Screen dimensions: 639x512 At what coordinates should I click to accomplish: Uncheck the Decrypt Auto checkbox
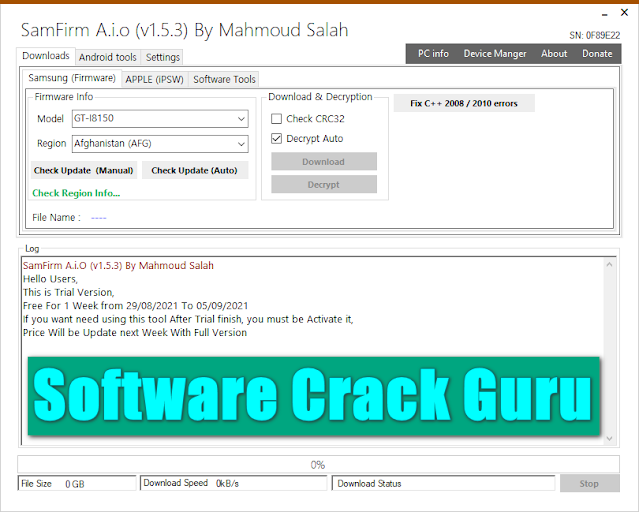click(276, 139)
